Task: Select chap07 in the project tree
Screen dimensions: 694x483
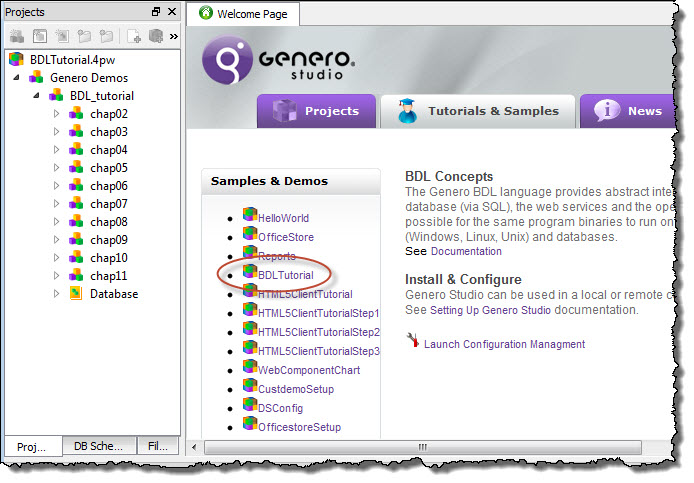Action: pyautogui.click(x=108, y=204)
